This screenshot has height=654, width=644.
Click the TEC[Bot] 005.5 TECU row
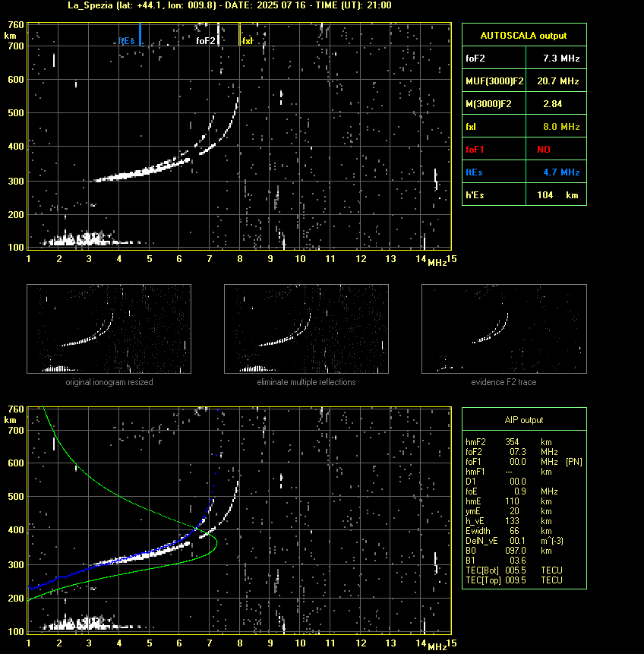pos(514,570)
